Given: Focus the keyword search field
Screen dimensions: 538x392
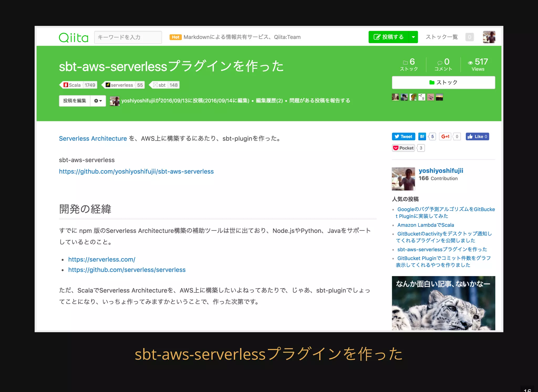Looking at the screenshot, I should point(128,37).
